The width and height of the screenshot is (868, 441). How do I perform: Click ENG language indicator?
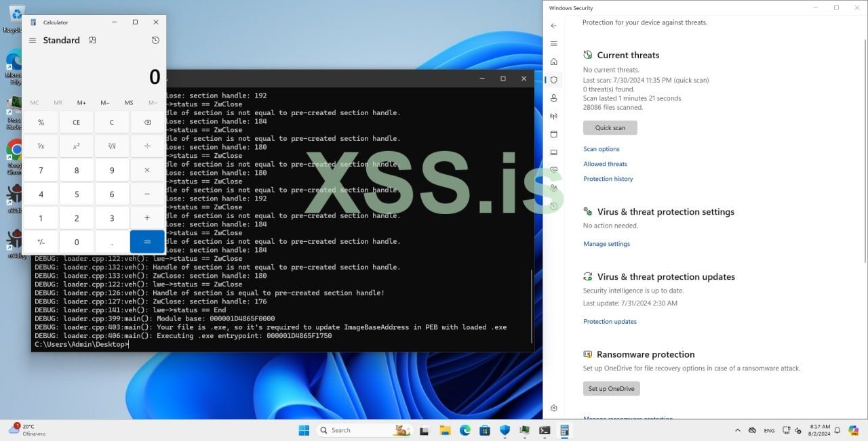[x=769, y=430]
